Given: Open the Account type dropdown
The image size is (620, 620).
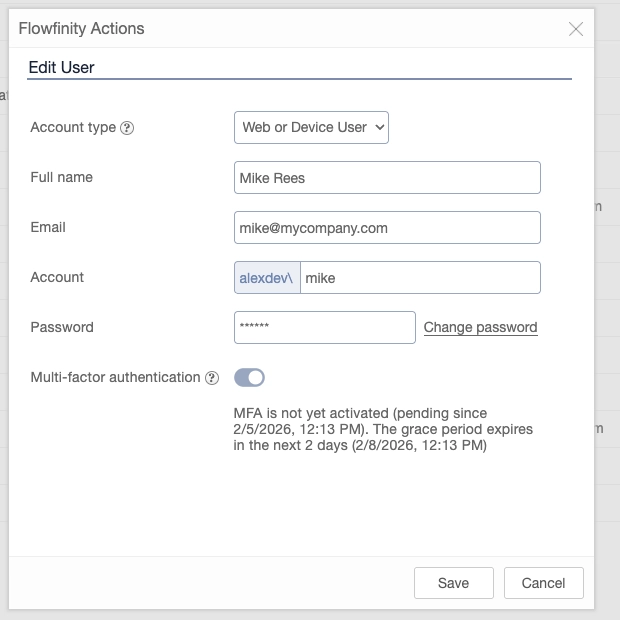Looking at the screenshot, I should coord(311,127).
